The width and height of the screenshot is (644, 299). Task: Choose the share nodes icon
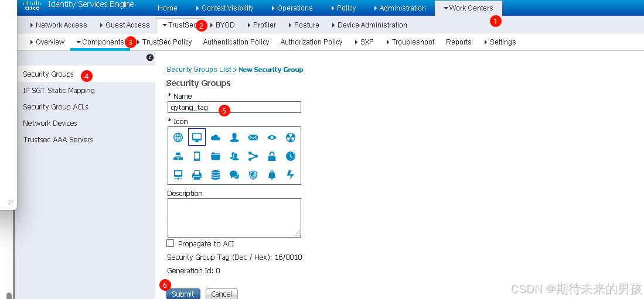253,156
